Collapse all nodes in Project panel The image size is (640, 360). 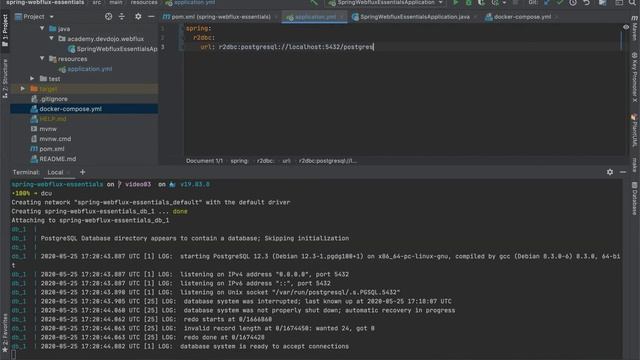[122, 17]
